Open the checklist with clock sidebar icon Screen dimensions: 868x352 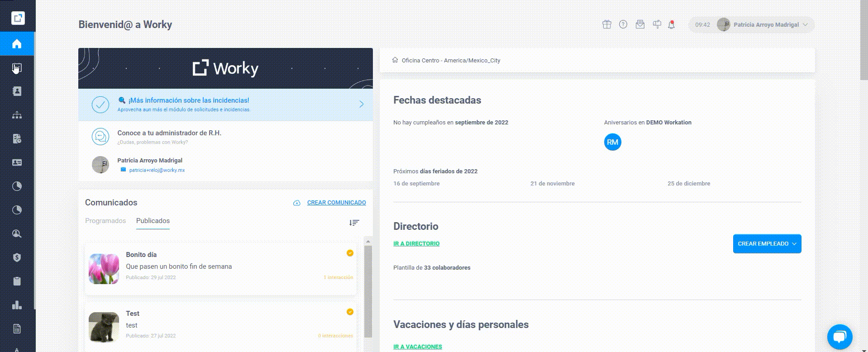pyautogui.click(x=17, y=139)
